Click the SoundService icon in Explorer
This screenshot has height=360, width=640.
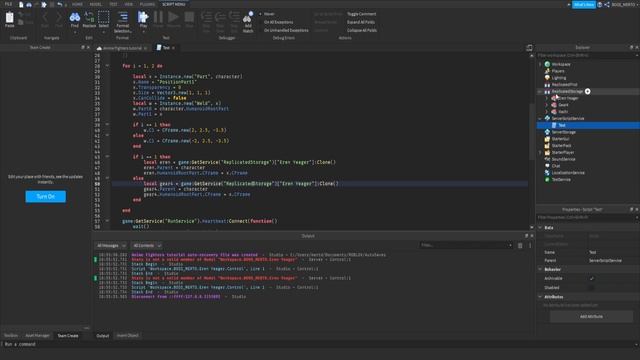[x=547, y=159]
